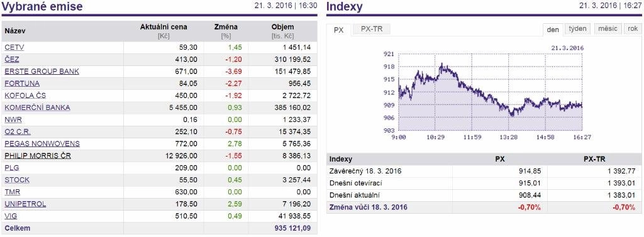Select the KOFOLA ČS link
Viewport: 644px width, 237px height.
(x=25, y=96)
